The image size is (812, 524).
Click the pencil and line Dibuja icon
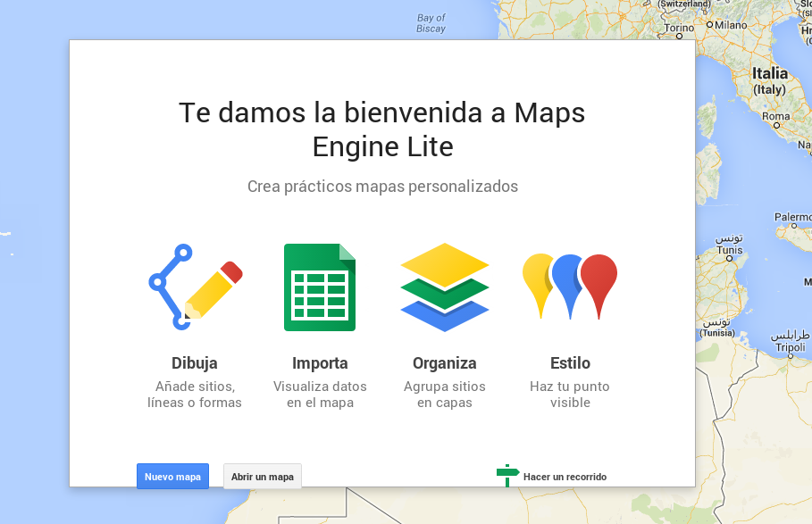[x=195, y=287]
